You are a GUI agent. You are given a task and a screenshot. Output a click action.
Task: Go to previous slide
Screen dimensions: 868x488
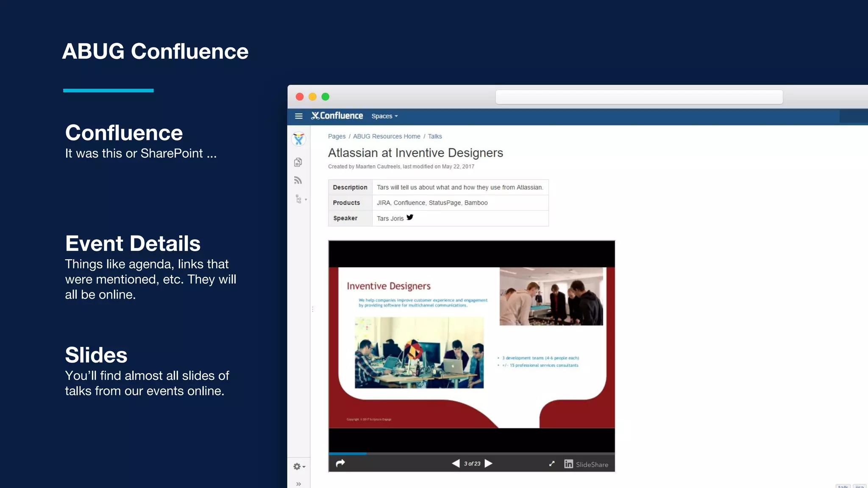click(x=456, y=463)
